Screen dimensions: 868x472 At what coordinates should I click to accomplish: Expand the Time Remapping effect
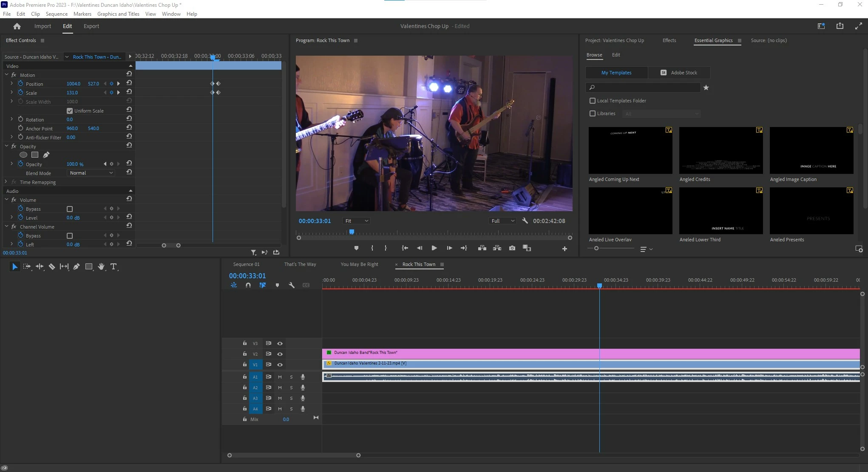[6, 182]
